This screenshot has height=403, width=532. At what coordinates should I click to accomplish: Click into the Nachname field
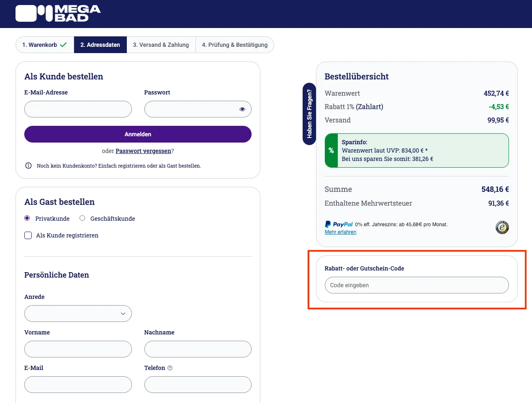coord(198,349)
